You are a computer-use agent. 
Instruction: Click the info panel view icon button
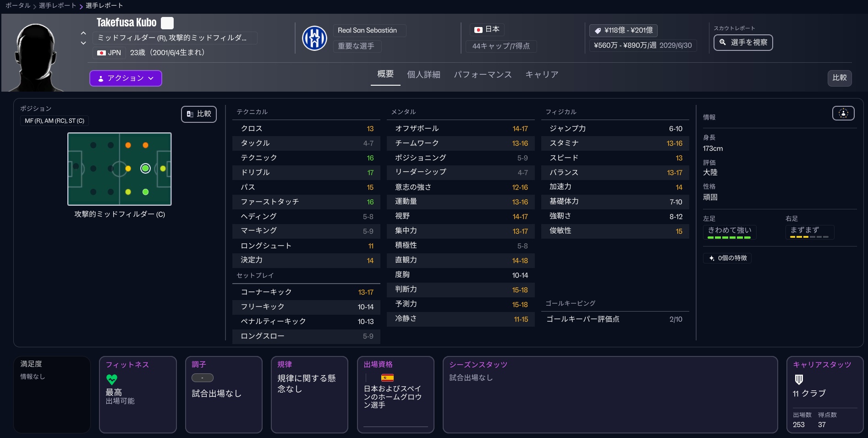843,113
